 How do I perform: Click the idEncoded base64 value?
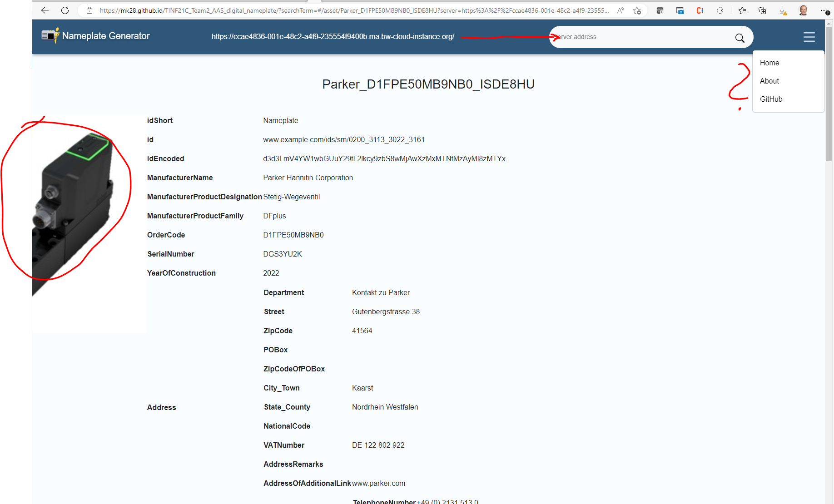(384, 158)
